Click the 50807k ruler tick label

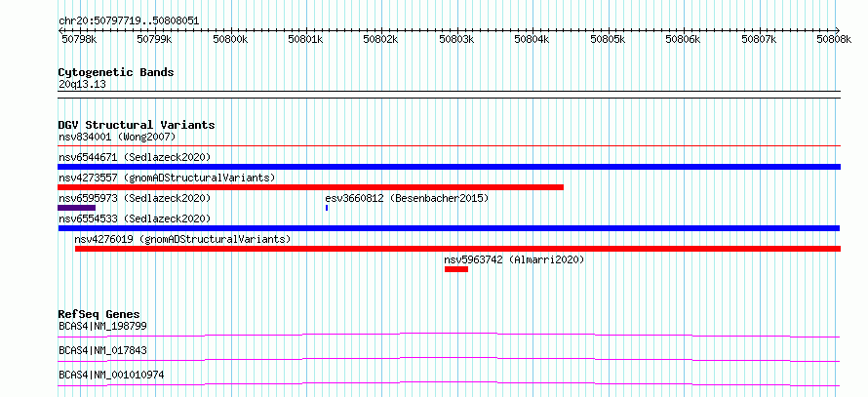(x=759, y=39)
